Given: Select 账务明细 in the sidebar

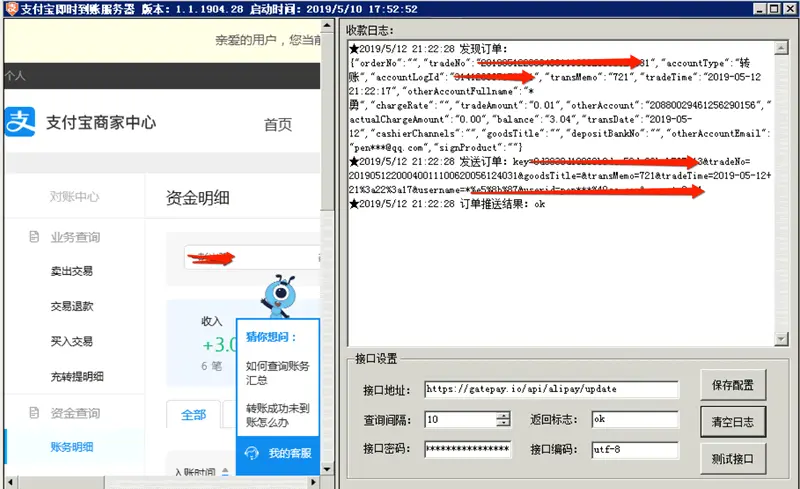Looking at the screenshot, I should [72, 447].
